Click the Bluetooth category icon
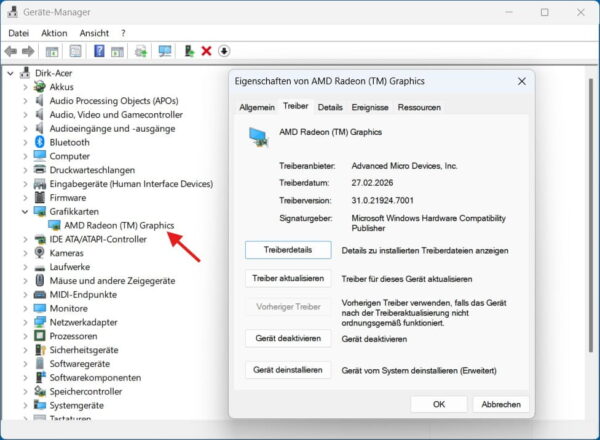 click(40, 142)
